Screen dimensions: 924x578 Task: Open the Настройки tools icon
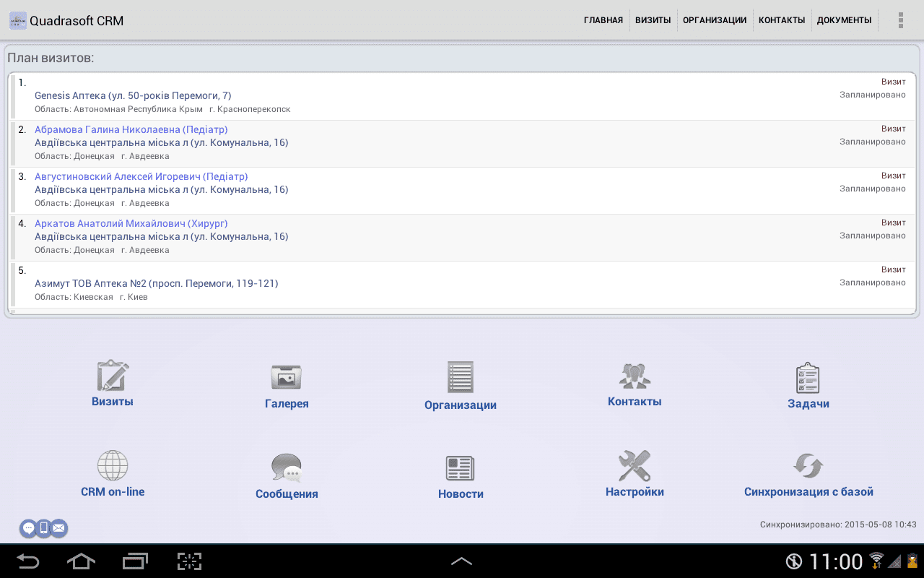pyautogui.click(x=635, y=465)
